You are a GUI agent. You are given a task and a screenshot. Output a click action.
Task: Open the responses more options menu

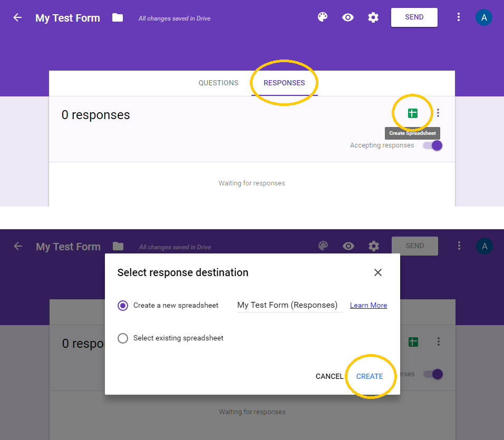438,113
